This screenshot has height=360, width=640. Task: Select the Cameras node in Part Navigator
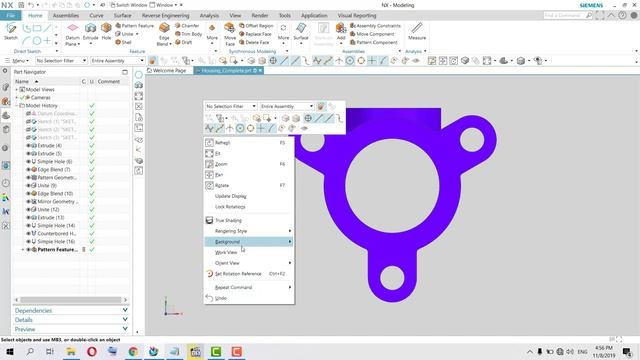click(40, 98)
